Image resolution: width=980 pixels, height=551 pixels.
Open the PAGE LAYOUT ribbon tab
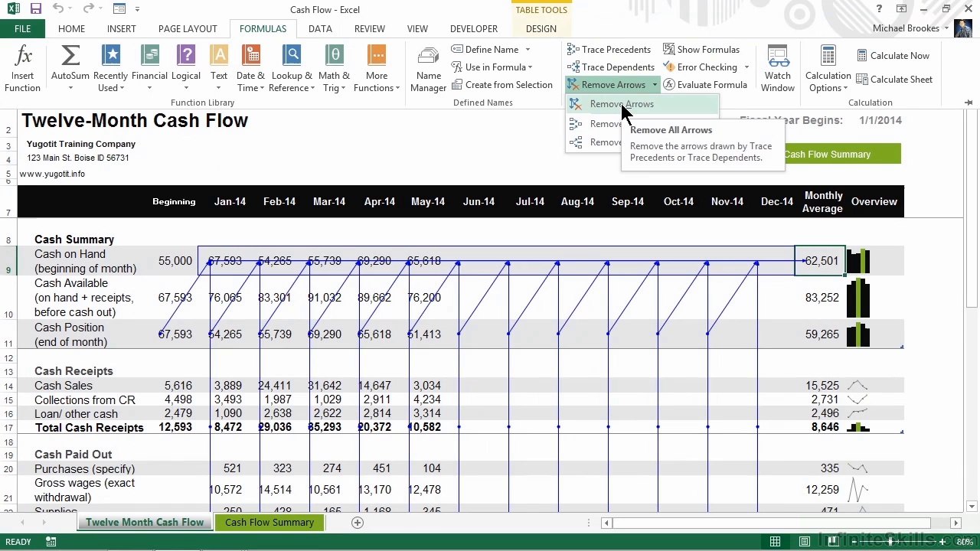coord(188,29)
